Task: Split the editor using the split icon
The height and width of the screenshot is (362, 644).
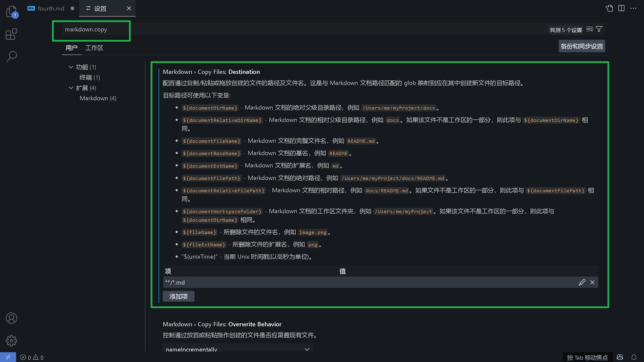Action: tap(621, 8)
